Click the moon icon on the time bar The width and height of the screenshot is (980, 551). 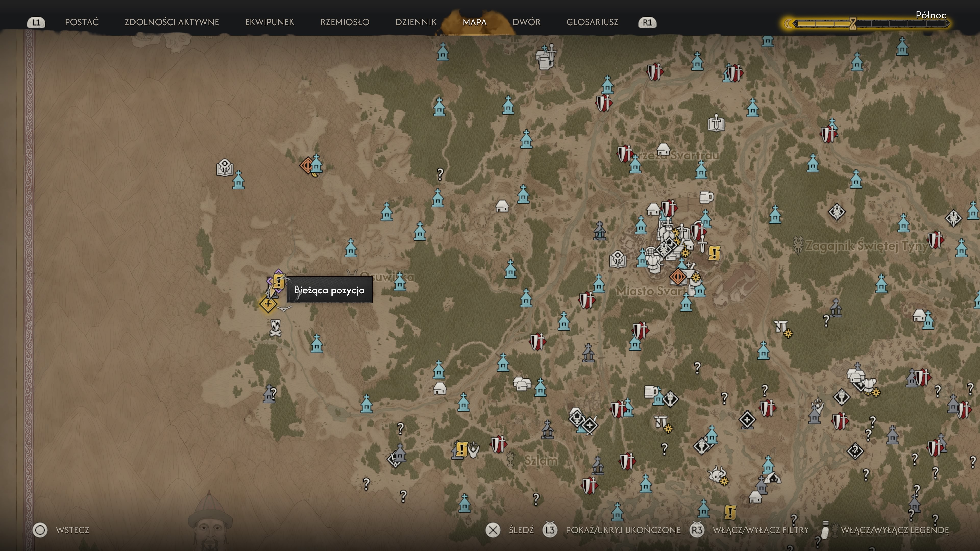pos(788,23)
